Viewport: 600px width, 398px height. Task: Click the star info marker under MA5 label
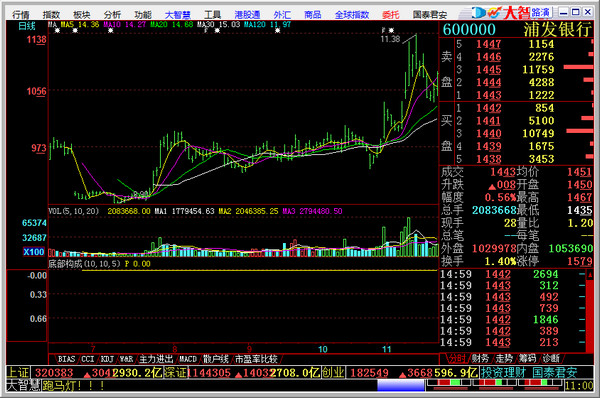point(75,30)
